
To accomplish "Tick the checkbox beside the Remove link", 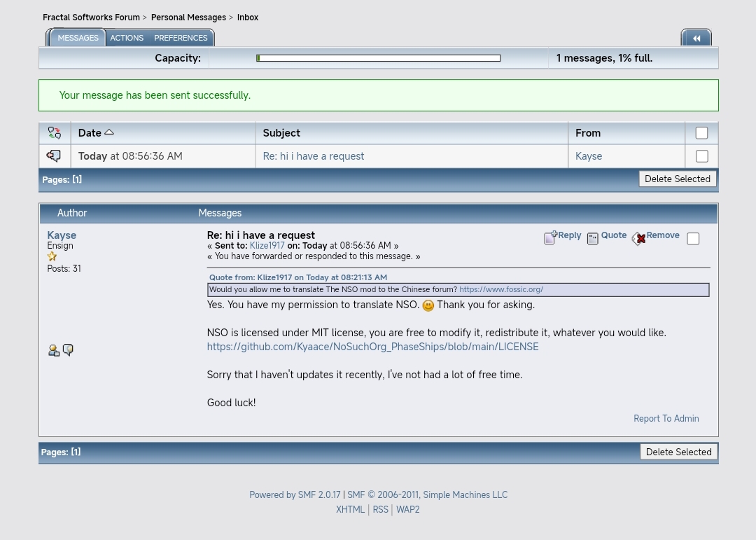I will point(693,239).
